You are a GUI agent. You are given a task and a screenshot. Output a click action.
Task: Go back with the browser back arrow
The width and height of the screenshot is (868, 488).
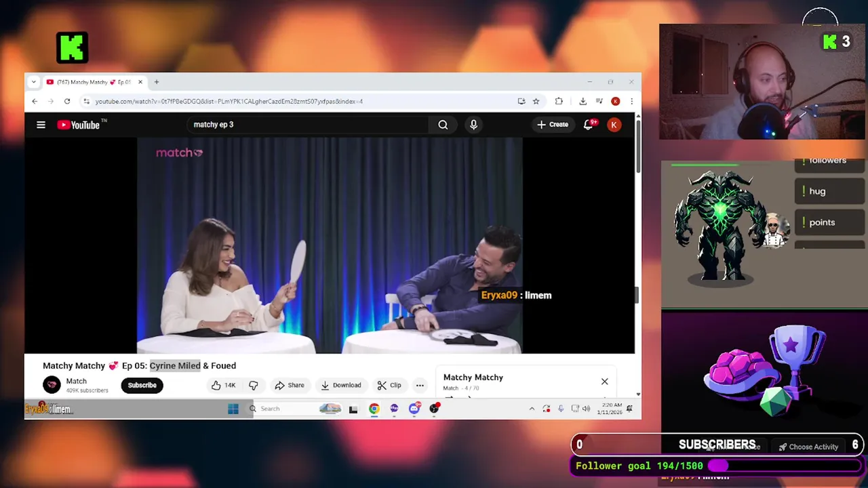[x=35, y=102]
